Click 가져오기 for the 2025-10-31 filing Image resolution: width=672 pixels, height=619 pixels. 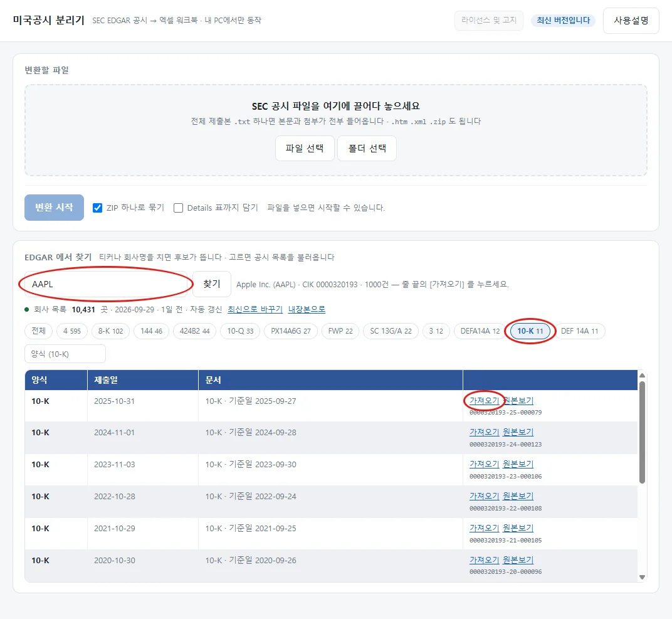tap(485, 401)
